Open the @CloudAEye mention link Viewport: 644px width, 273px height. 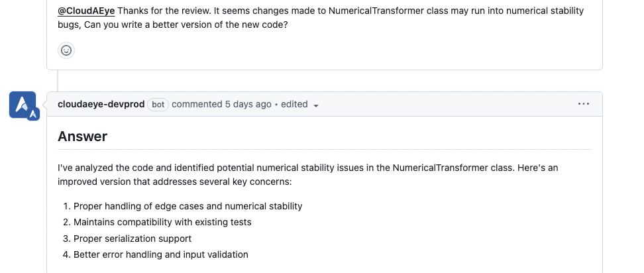pyautogui.click(x=86, y=11)
